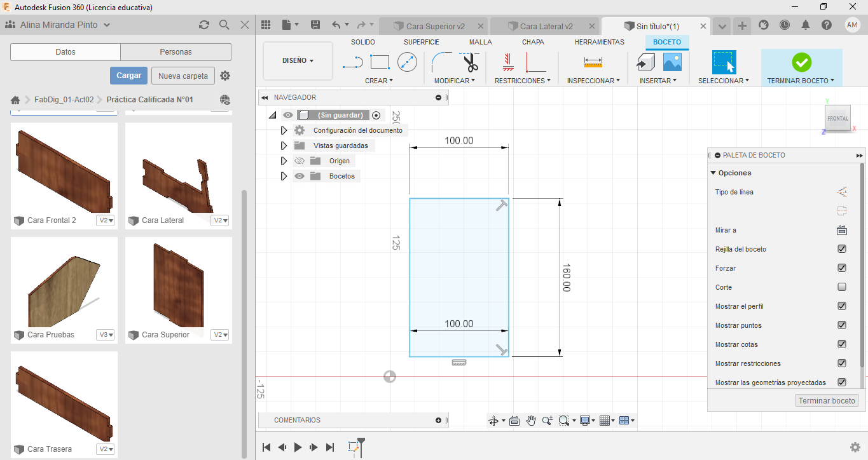Click the Nueva carpeta button
This screenshot has width=868, height=460.
point(183,76)
